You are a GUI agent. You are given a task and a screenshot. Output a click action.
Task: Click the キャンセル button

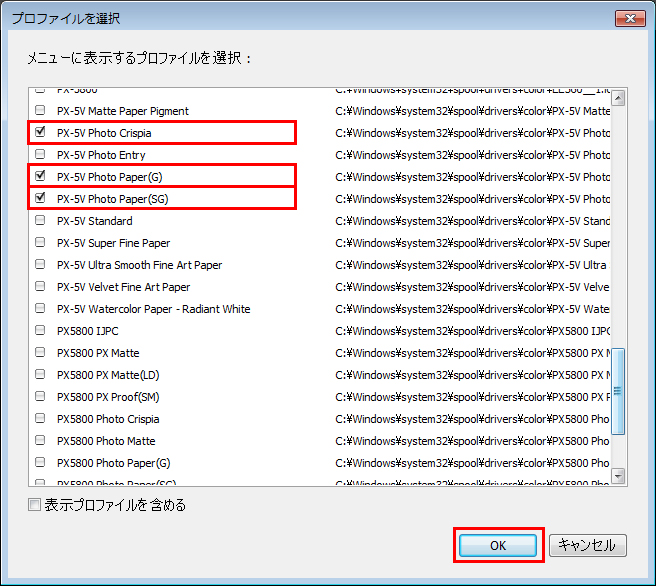tap(587, 545)
